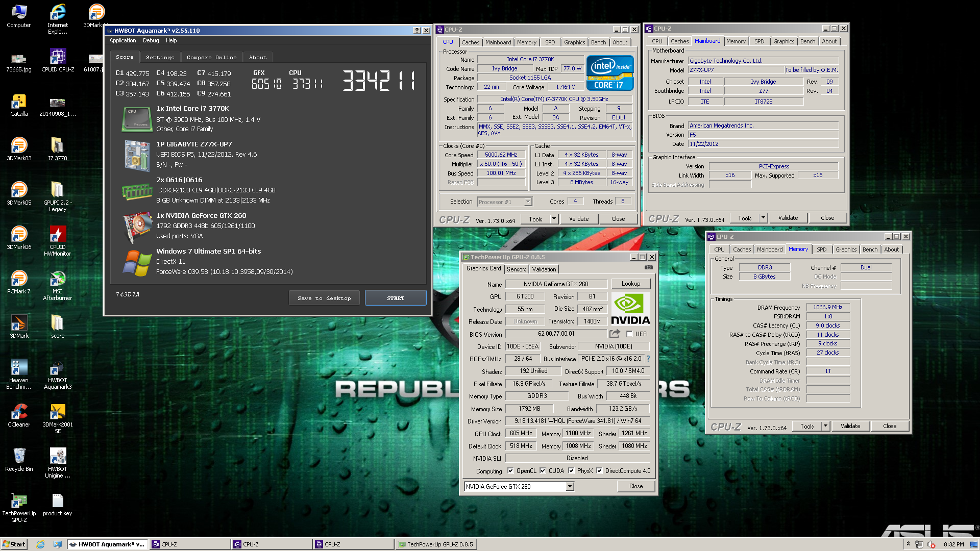Image resolution: width=980 pixels, height=551 pixels.
Task: Click Validate in CPU-Z CPU window
Action: (579, 219)
